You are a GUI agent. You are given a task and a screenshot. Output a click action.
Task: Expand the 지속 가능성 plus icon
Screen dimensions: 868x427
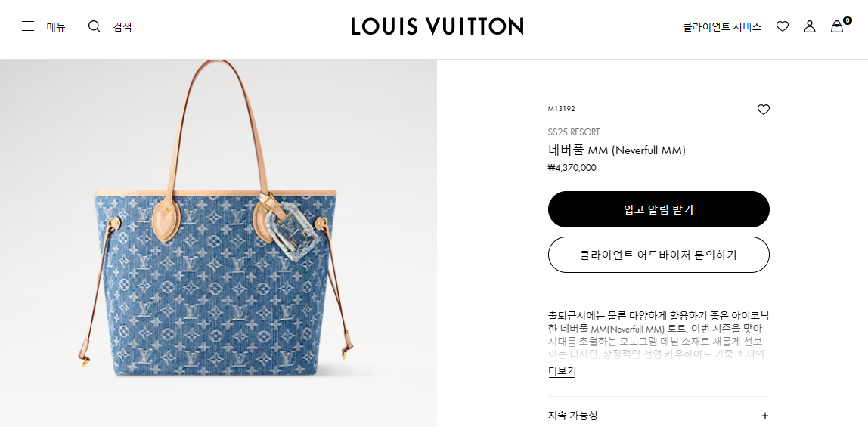(765, 416)
